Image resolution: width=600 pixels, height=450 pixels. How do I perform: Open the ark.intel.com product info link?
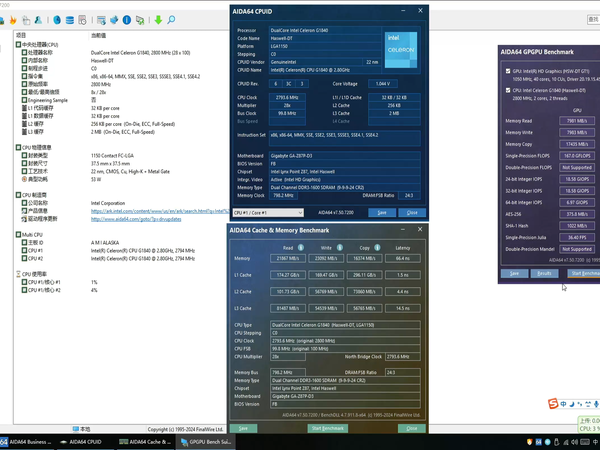click(x=160, y=211)
